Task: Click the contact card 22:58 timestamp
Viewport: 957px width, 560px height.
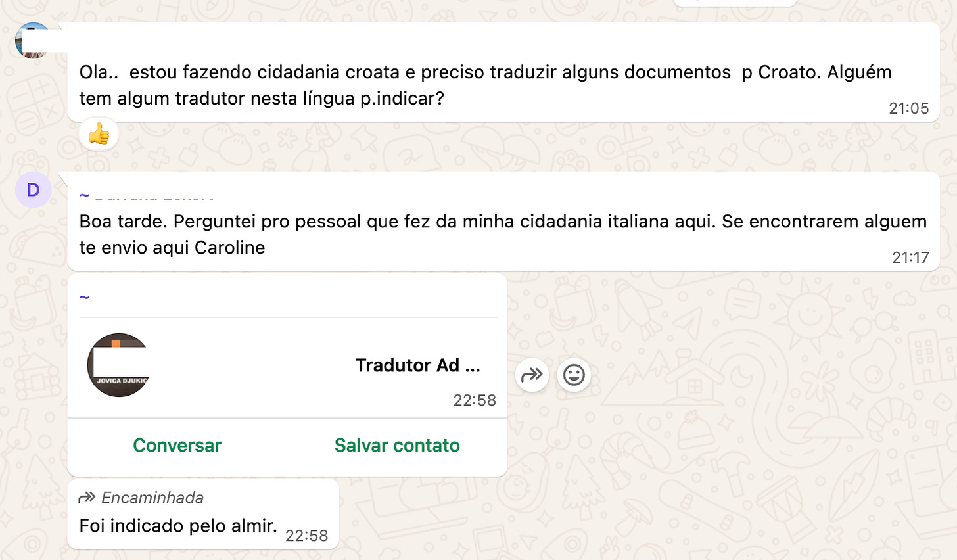Action: (475, 400)
